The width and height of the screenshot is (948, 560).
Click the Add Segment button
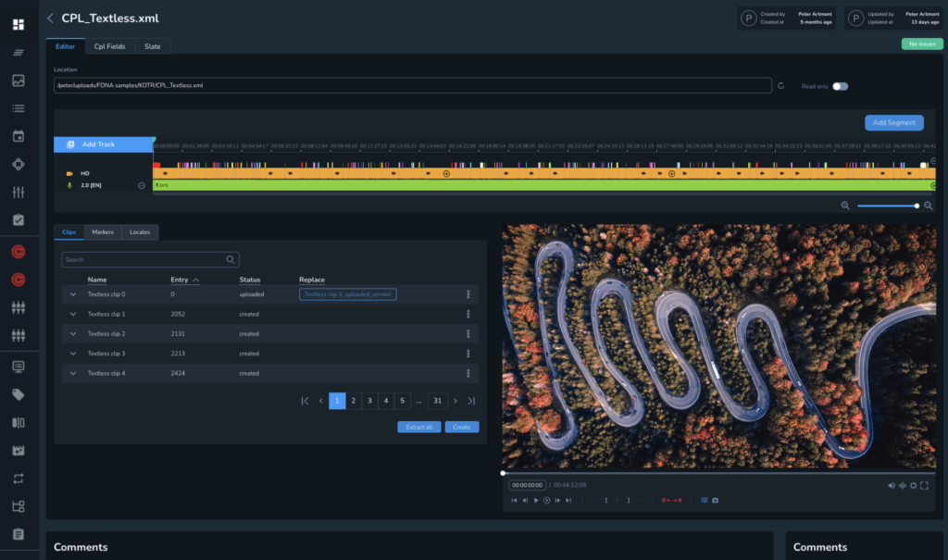pos(893,122)
